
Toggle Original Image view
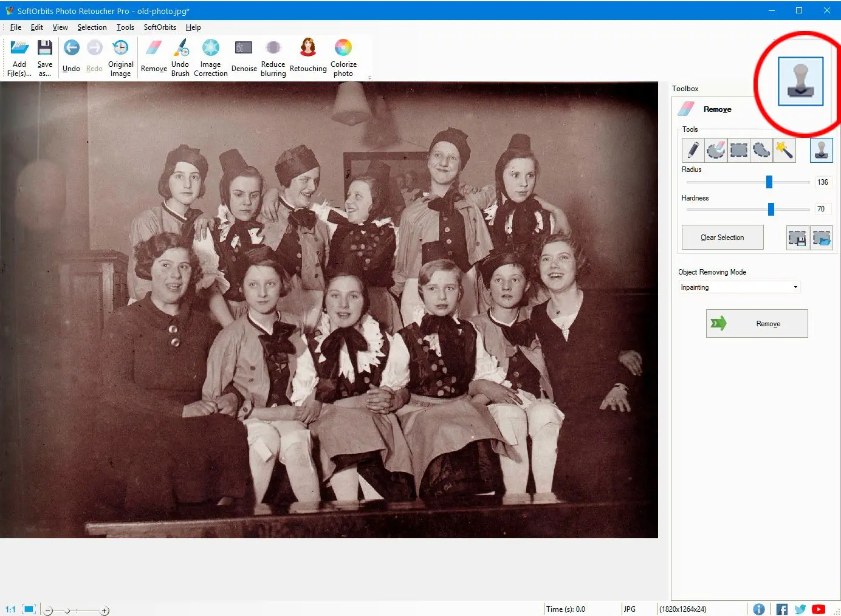tap(120, 58)
